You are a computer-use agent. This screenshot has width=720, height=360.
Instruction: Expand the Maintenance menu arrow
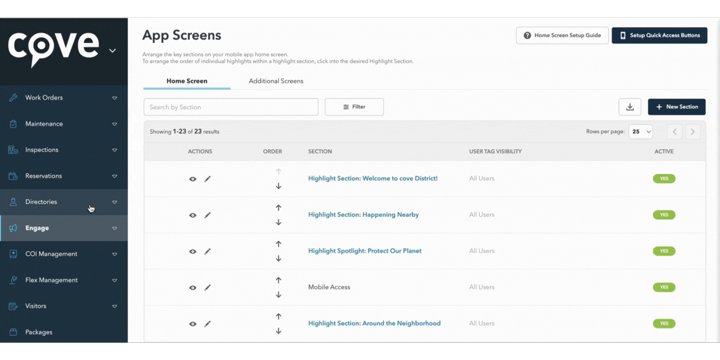(114, 124)
